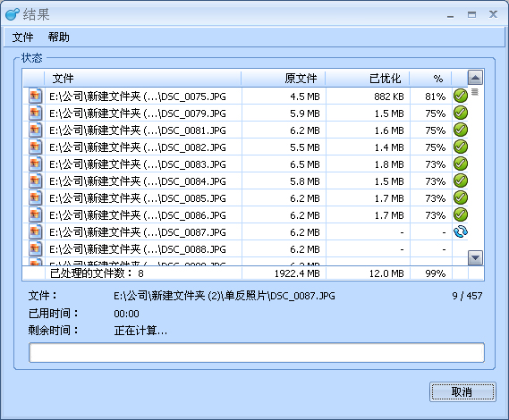The image size is (509, 420).
Task: Click the blue processing icon for DSC_0087.JPG
Action: point(461,231)
